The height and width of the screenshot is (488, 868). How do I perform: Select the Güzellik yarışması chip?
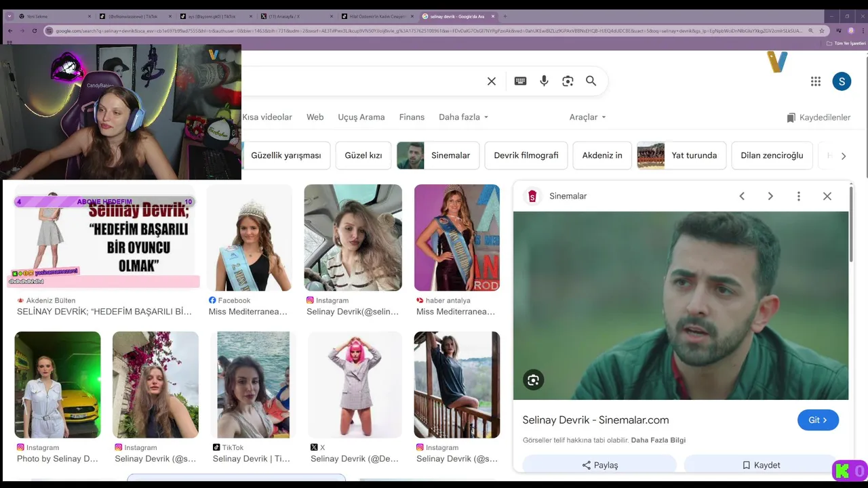pyautogui.click(x=286, y=155)
